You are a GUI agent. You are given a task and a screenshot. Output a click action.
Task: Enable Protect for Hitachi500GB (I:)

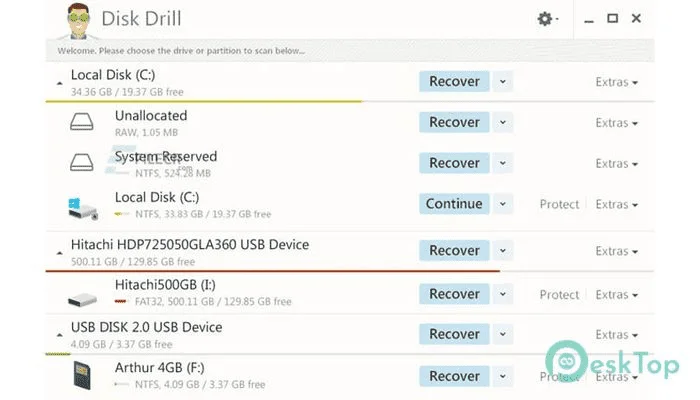tap(559, 295)
